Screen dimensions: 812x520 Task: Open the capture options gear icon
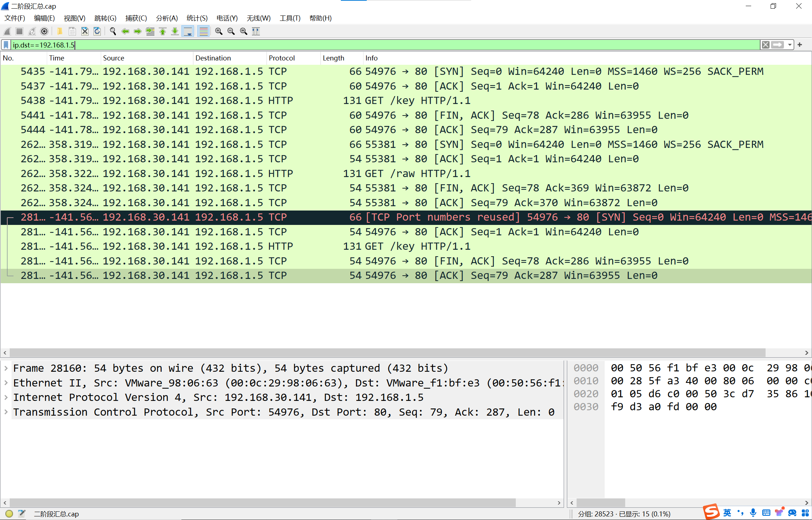click(x=44, y=32)
